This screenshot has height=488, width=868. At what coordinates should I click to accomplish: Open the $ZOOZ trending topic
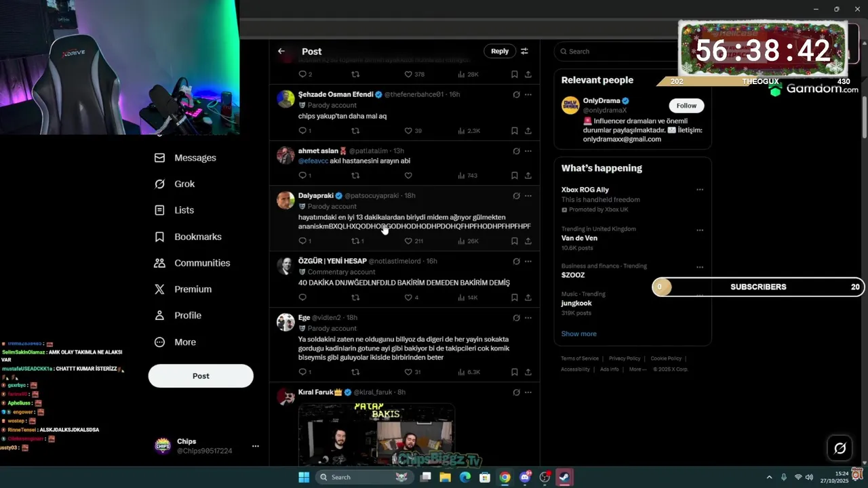coord(573,275)
